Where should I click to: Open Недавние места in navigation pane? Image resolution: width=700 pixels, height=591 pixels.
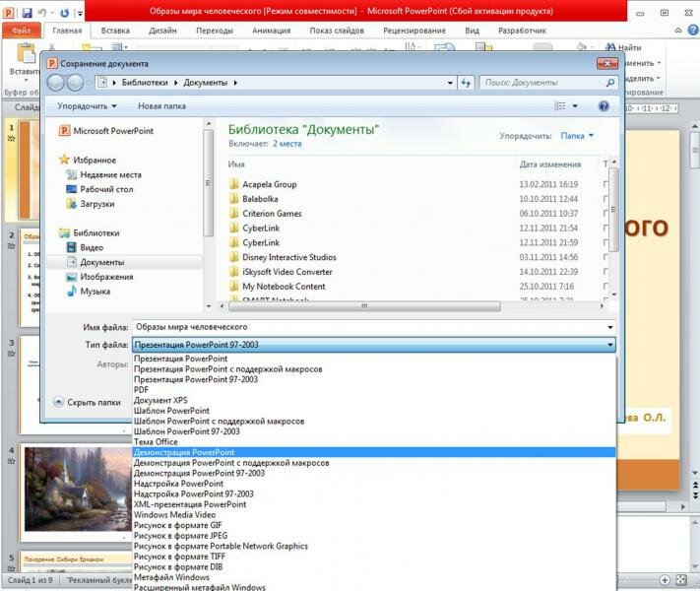pos(103,174)
